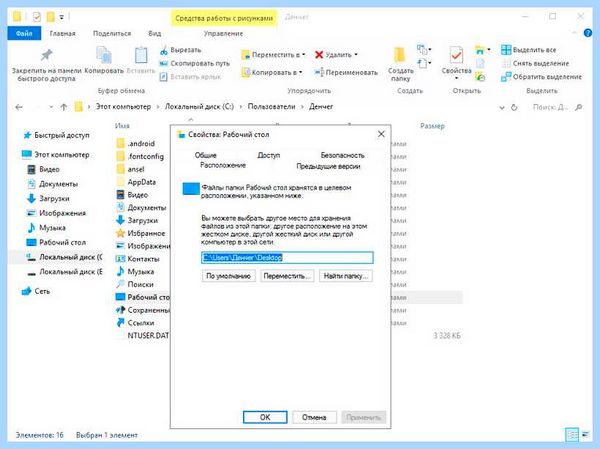The width and height of the screenshot is (600, 449).
Task: Open Документы in navigation pane
Action: (52, 184)
